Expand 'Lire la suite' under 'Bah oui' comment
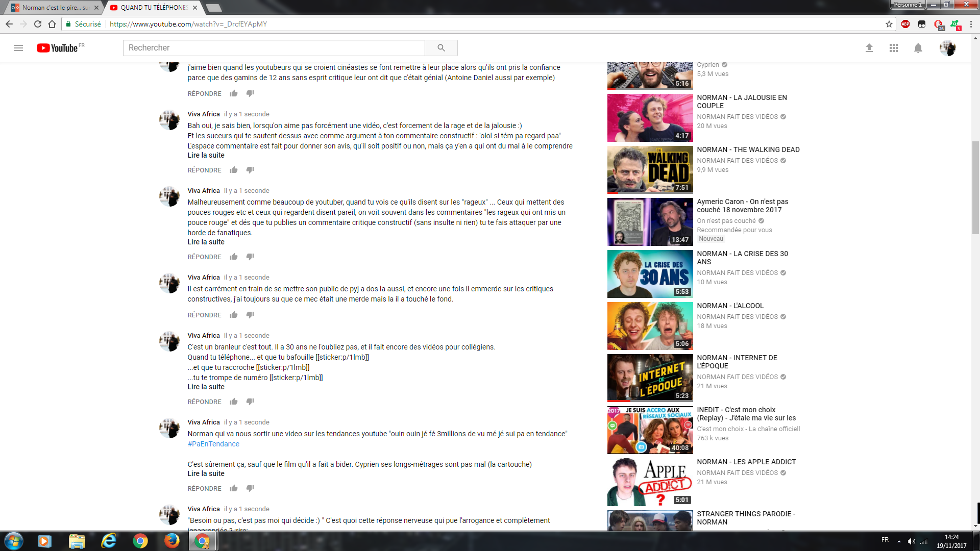Image resolution: width=980 pixels, height=551 pixels. [206, 155]
